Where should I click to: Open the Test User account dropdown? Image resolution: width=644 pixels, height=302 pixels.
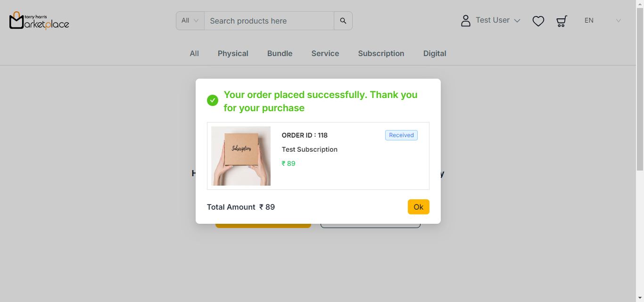pyautogui.click(x=498, y=20)
